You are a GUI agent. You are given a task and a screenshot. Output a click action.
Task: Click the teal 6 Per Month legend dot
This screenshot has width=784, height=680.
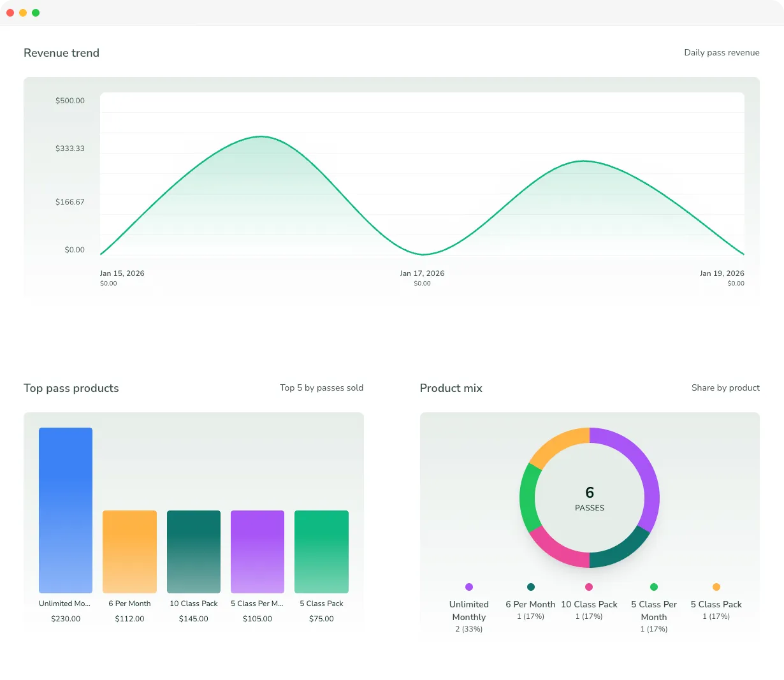(529, 586)
